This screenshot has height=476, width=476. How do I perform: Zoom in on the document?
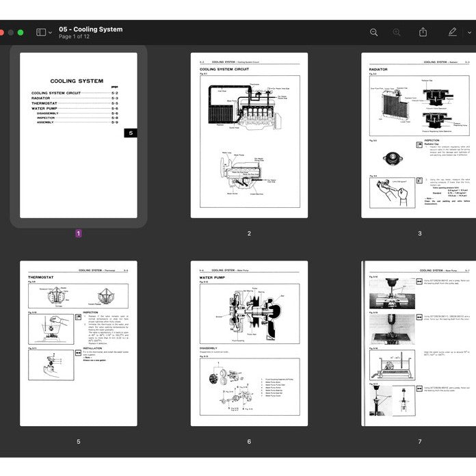(397, 32)
